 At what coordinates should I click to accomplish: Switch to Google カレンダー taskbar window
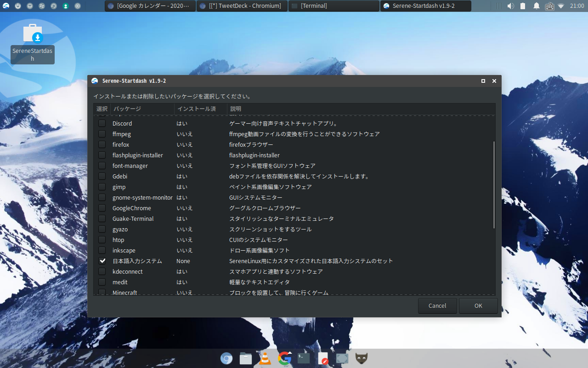(x=150, y=6)
